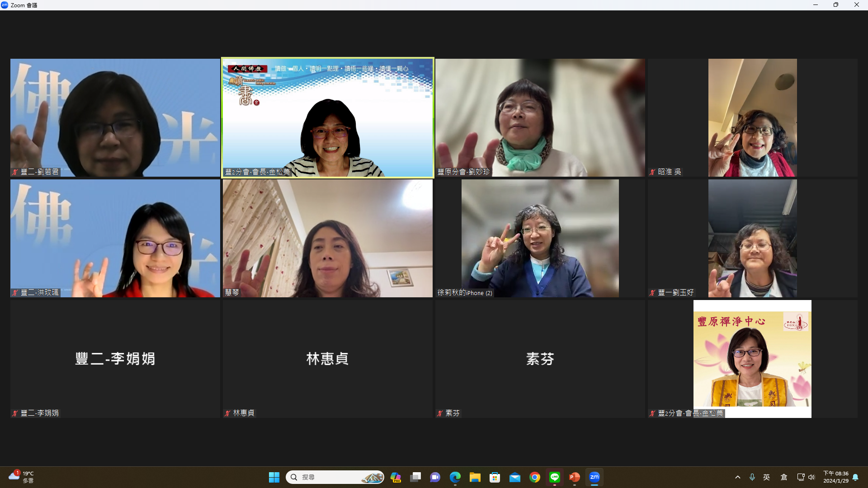
Task: Click the Zoom icon in taskbar
Action: click(594, 477)
